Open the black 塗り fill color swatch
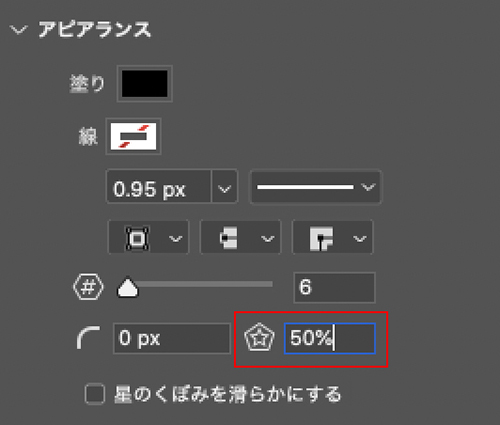 click(x=144, y=83)
